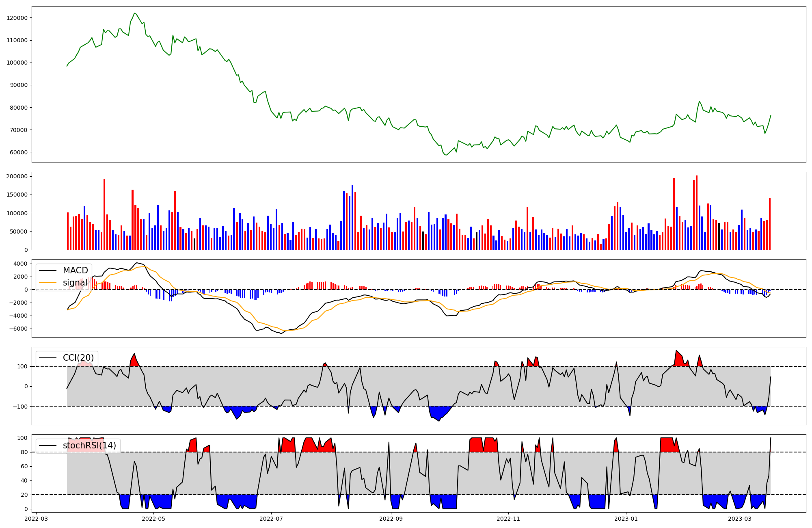Click the 2022-07 x-axis date label
The width and height of the screenshot is (812, 528).
[x=271, y=519]
